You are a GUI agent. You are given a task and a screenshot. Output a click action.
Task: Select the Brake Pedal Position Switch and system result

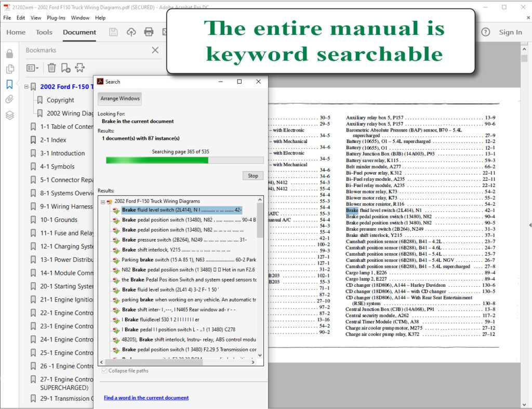189,280
